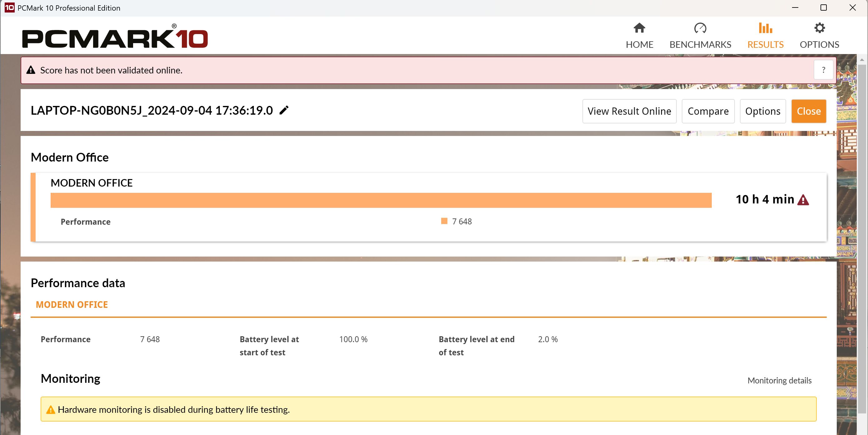Screen dimensions: 868x435
Task: Click the '2.0 %' battery end value
Action: [x=547, y=339]
